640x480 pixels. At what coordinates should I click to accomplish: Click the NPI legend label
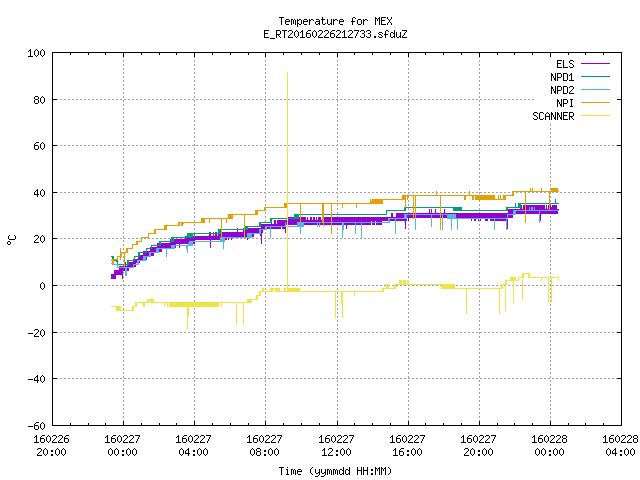click(565, 103)
